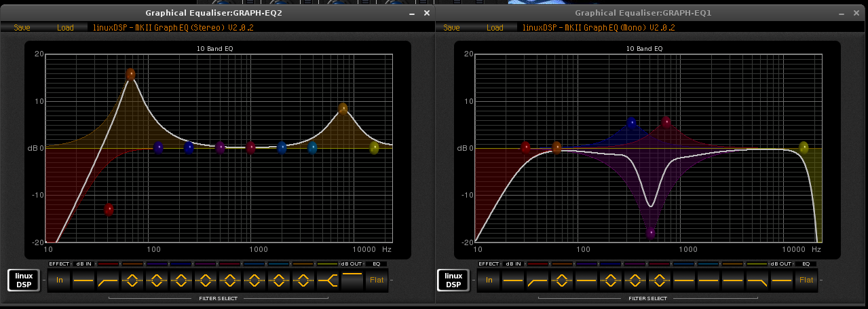Click Save in the GRAPH-EQ2 window
The image size is (868, 309).
coord(22,28)
